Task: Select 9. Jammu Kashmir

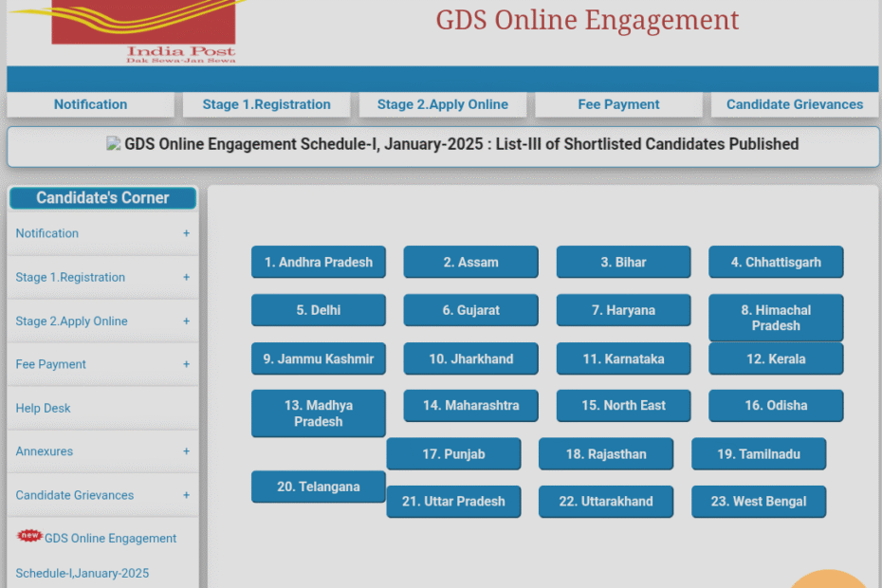Action: 319,359
